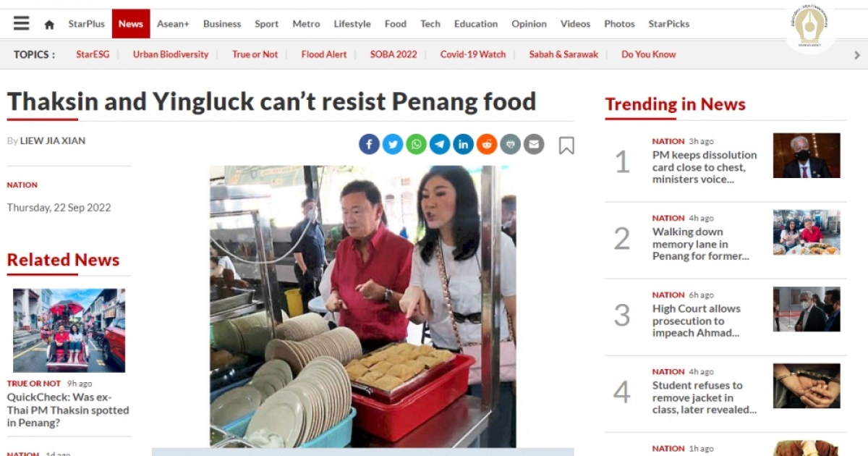Viewport: 868px width, 456px height.
Task: Share article on Twitter icon
Action: (x=393, y=144)
